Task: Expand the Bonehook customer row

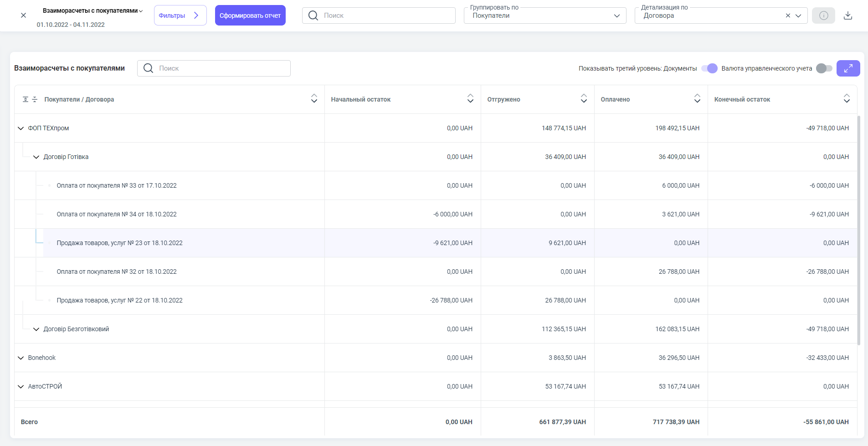Action: click(x=21, y=358)
